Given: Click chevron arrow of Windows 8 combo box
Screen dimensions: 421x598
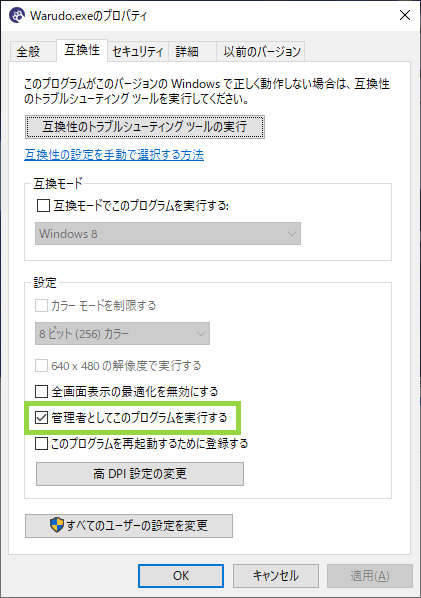Looking at the screenshot, I should click(292, 233).
